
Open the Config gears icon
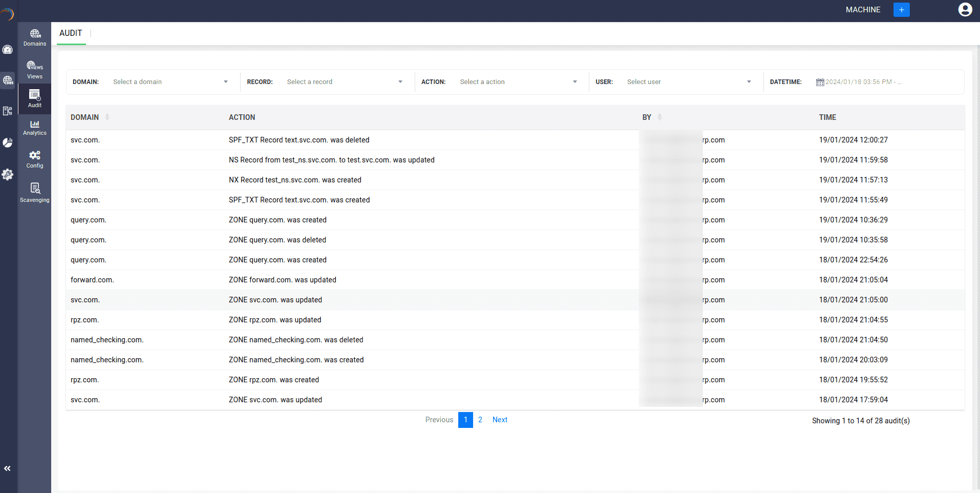click(35, 159)
